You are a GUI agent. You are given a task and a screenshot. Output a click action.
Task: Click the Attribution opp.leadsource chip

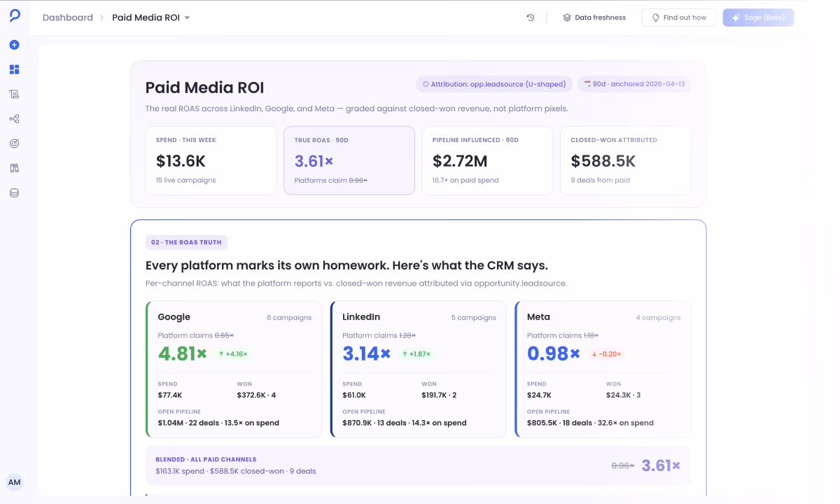tap(494, 84)
